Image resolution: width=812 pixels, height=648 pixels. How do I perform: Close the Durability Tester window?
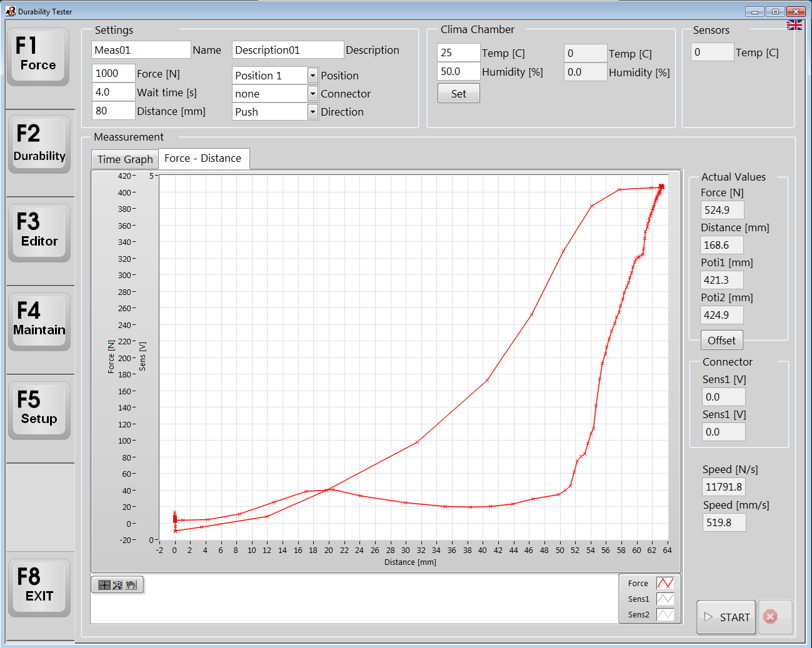[x=796, y=11]
